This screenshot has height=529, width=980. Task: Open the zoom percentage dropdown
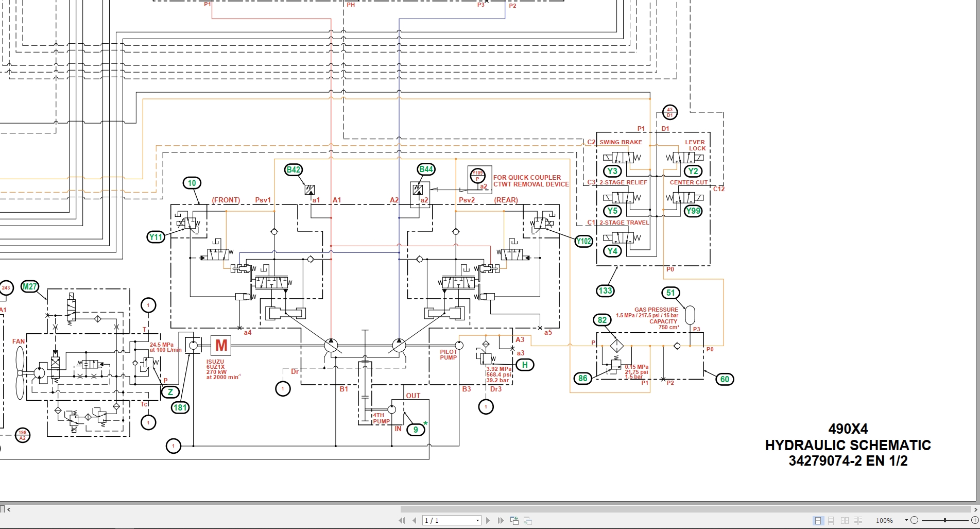point(907,520)
